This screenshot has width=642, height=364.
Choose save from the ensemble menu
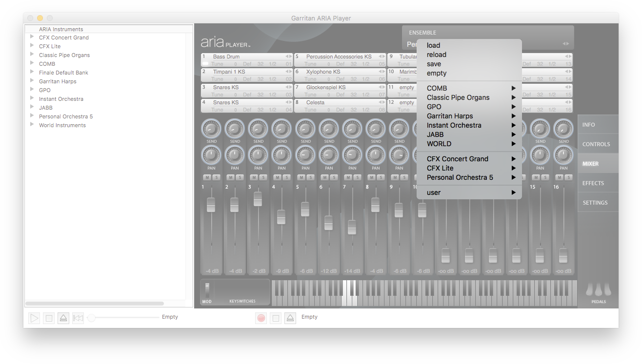(x=469, y=64)
